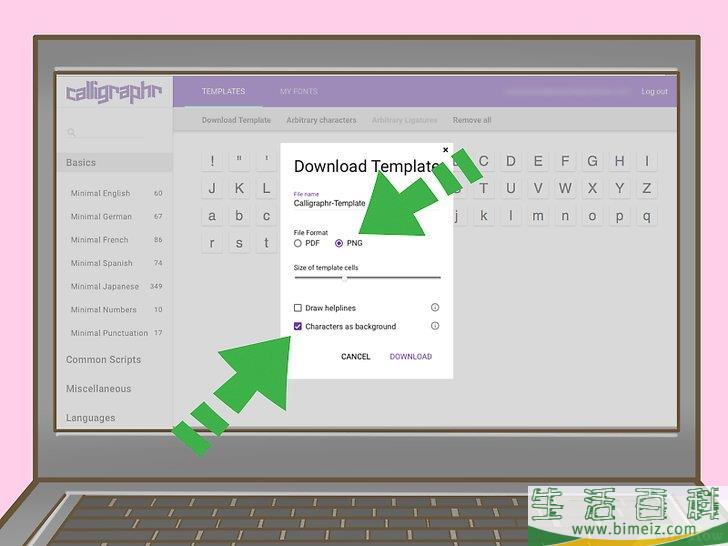The height and width of the screenshot is (546, 728).
Task: Open info icon beside Characters as background
Action: [x=435, y=326]
